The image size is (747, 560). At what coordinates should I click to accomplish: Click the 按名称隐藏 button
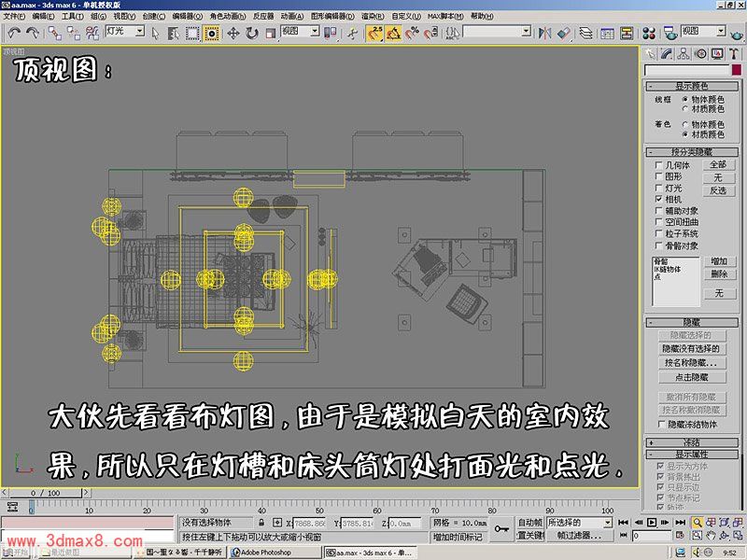pos(691,363)
